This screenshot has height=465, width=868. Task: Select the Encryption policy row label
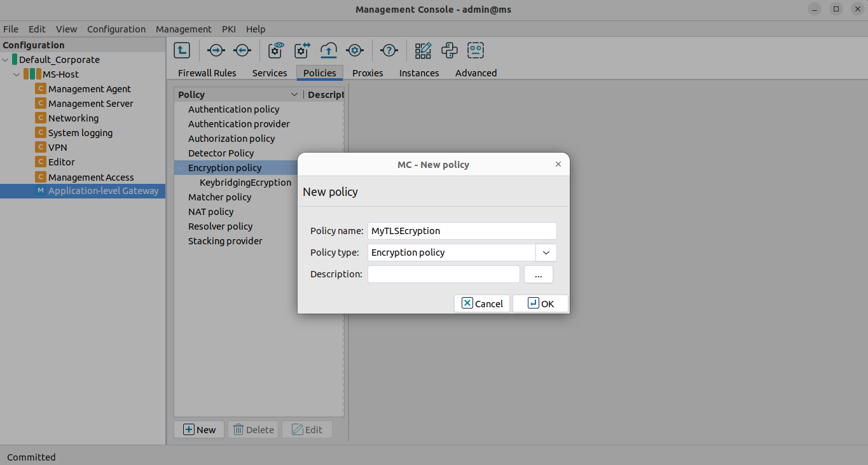pos(224,167)
